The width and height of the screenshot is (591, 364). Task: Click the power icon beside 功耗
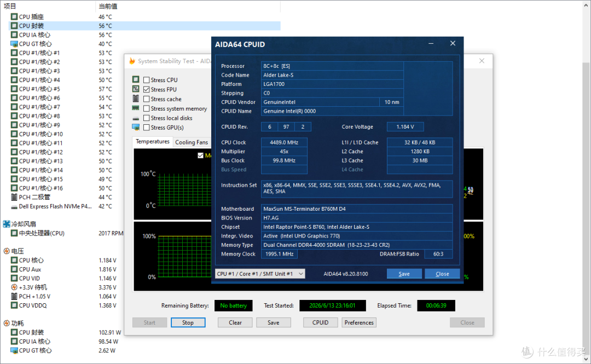(x=7, y=323)
